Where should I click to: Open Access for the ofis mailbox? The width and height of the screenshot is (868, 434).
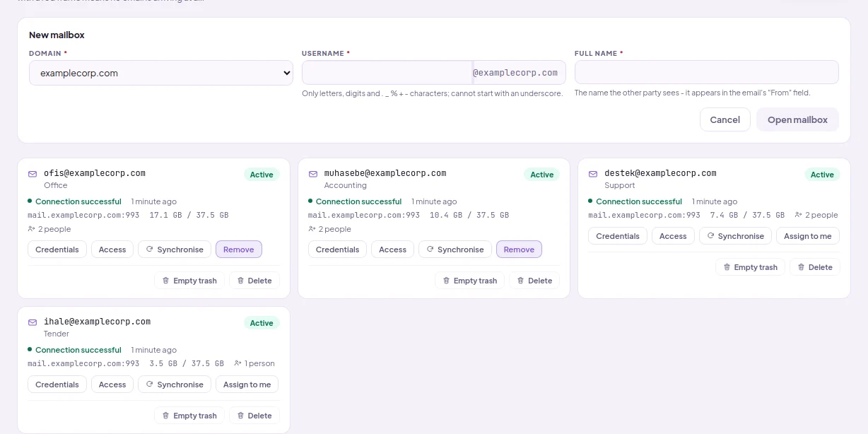pyautogui.click(x=112, y=250)
